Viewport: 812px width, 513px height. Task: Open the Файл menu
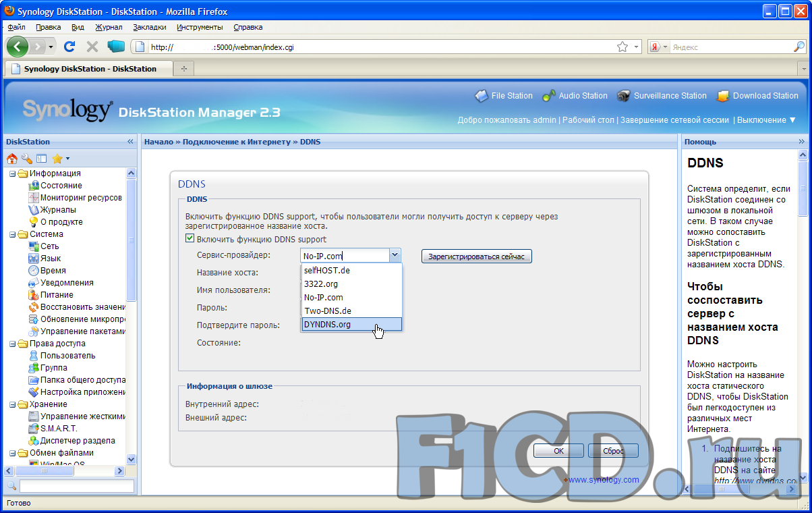[16, 27]
